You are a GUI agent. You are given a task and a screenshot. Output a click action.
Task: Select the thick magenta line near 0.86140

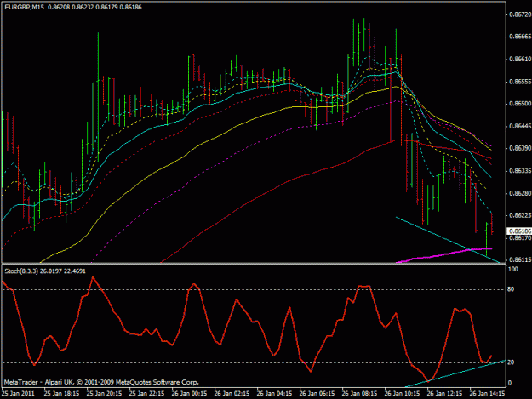click(x=443, y=255)
